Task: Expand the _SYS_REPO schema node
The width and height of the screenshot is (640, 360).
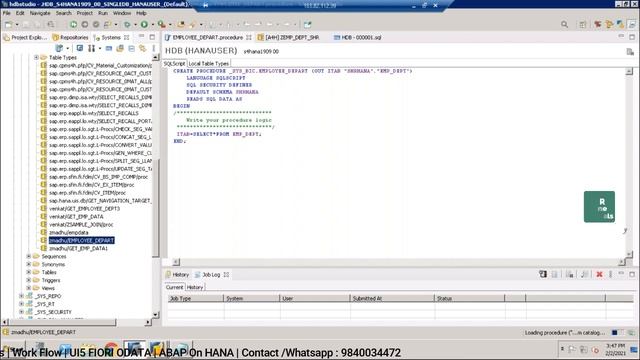Action: point(21,296)
